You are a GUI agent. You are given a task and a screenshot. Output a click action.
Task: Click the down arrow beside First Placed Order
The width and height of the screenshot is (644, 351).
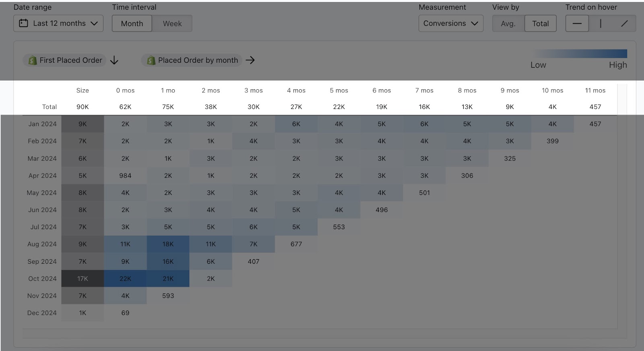tap(114, 60)
